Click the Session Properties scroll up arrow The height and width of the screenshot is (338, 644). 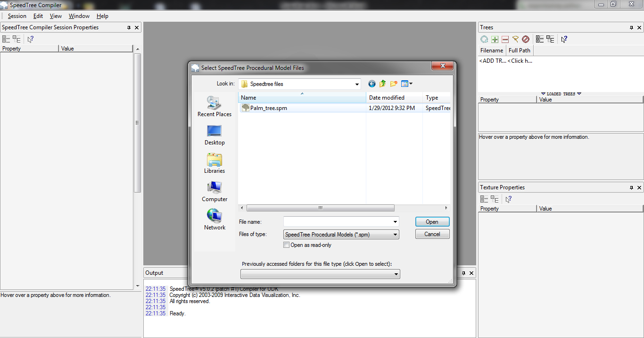(138, 49)
